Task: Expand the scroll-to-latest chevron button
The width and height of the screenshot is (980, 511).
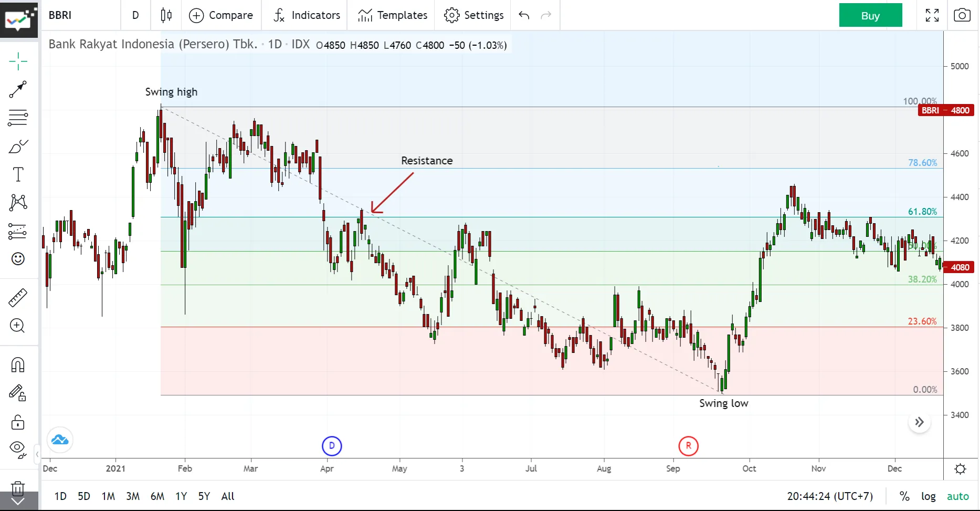Action: (x=919, y=422)
